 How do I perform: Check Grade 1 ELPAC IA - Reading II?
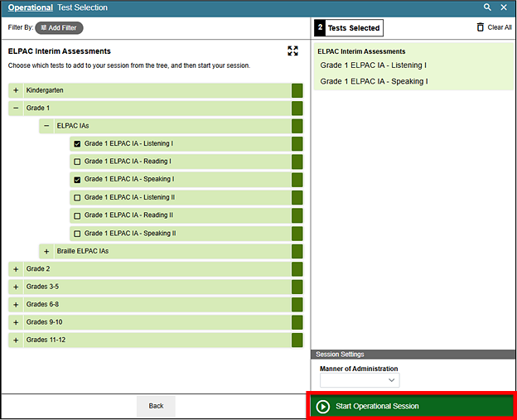point(77,215)
